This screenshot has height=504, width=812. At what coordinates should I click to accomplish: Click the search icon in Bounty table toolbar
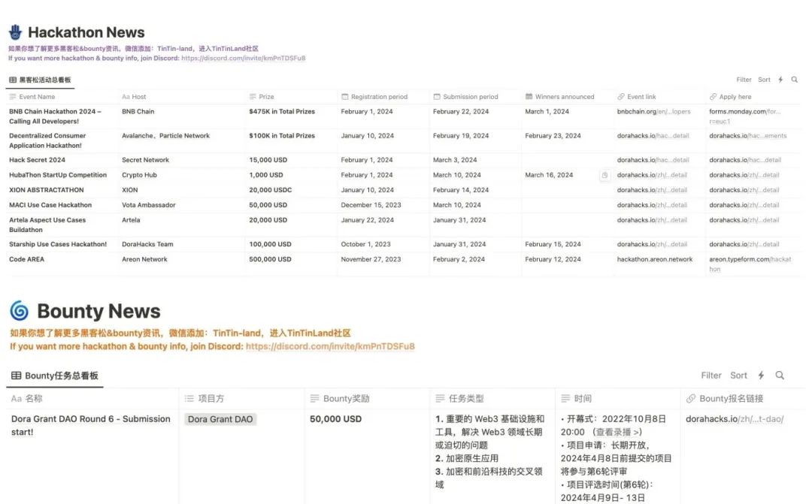(x=780, y=376)
